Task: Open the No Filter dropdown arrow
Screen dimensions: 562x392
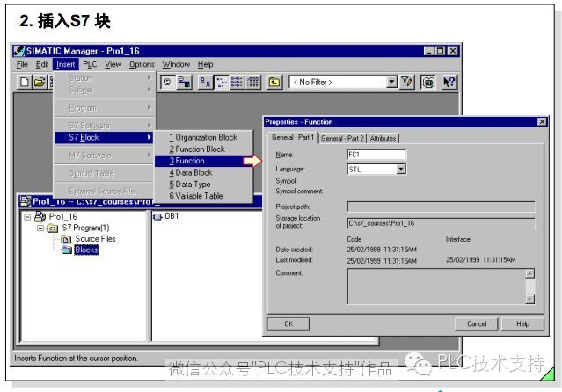Action: 391,82
